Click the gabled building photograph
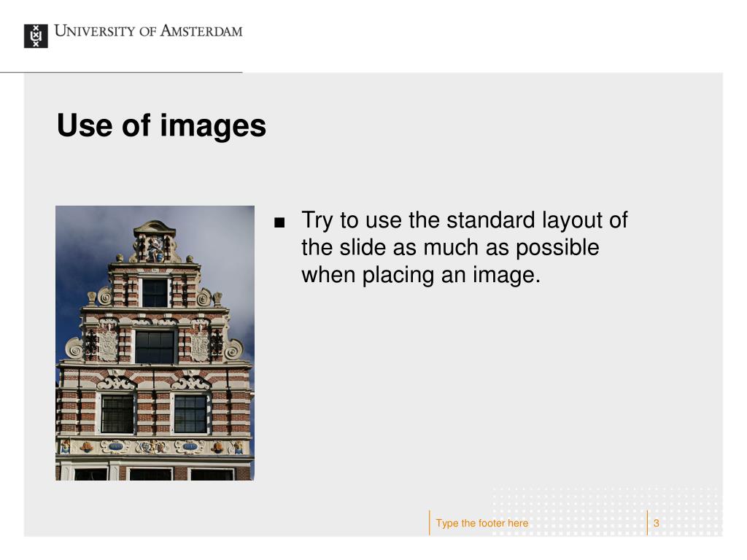The height and width of the screenshot is (560, 747). (x=155, y=343)
